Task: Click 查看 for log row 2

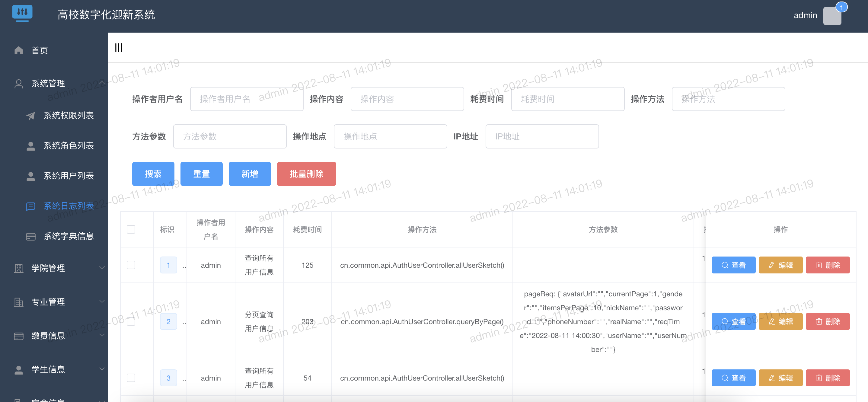Action: [734, 321]
